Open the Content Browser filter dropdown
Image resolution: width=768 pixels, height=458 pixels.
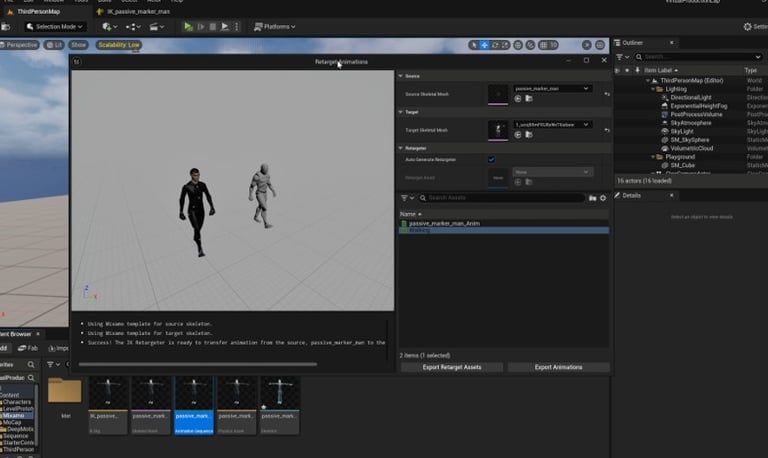pyautogui.click(x=53, y=364)
